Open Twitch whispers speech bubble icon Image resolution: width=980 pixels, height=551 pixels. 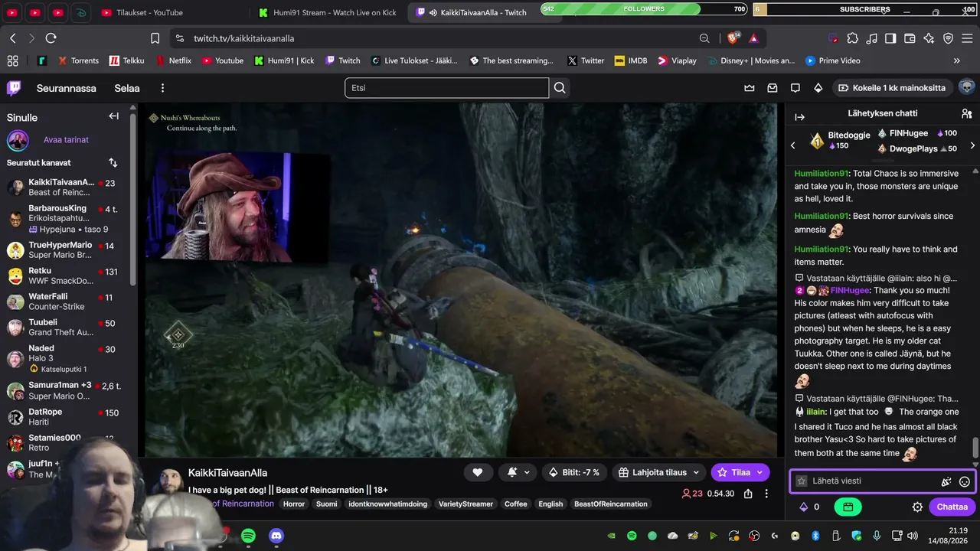(x=795, y=88)
